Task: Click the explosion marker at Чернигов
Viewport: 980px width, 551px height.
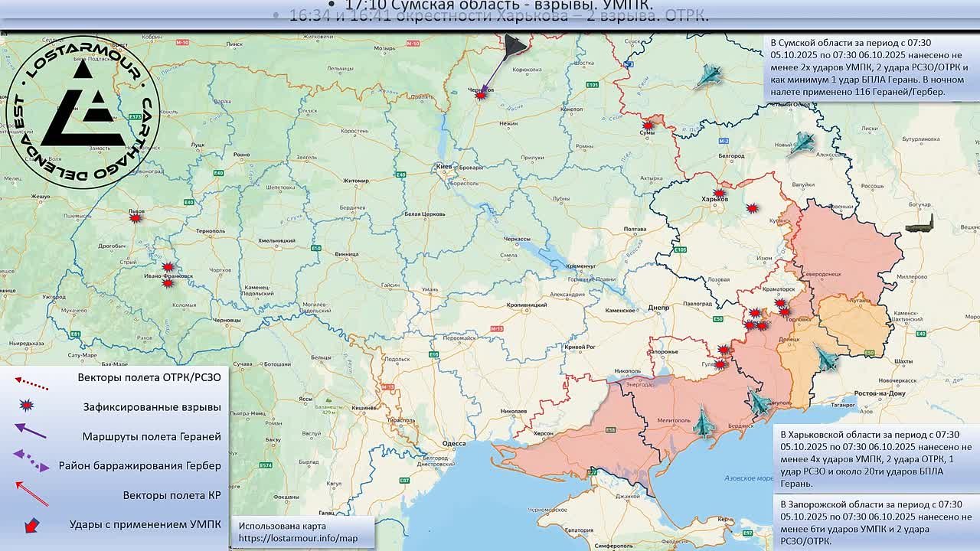Action: [481, 96]
